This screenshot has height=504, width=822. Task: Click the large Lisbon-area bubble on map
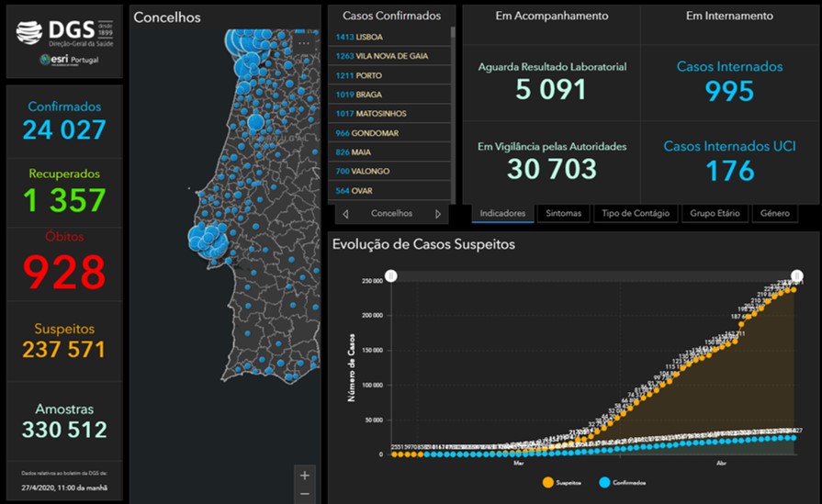[x=208, y=241]
